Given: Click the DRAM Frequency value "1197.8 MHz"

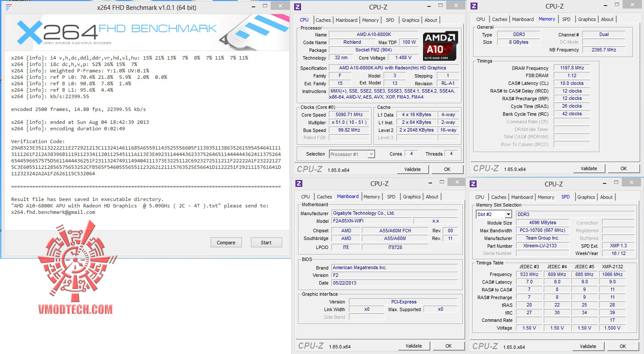Looking at the screenshot, I should [572, 68].
